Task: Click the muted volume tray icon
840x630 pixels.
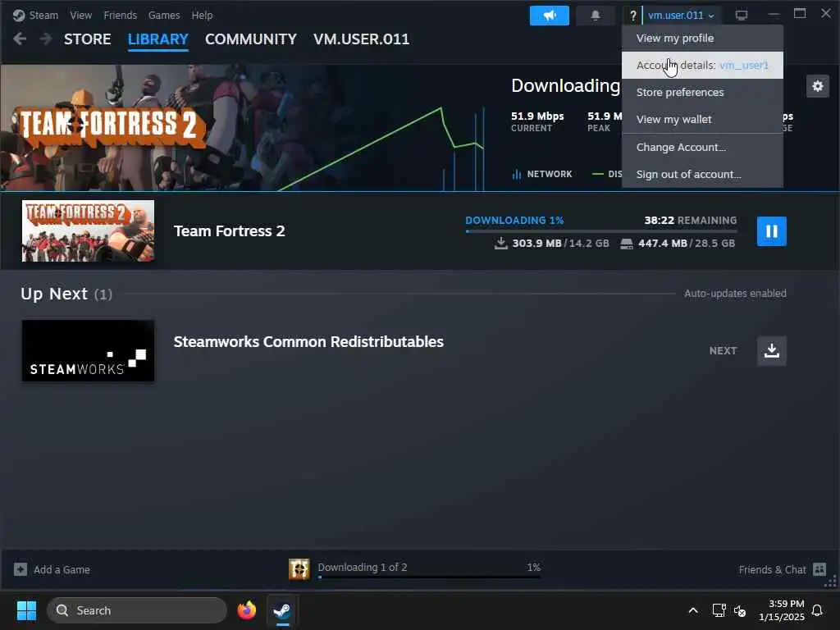Action: point(740,610)
